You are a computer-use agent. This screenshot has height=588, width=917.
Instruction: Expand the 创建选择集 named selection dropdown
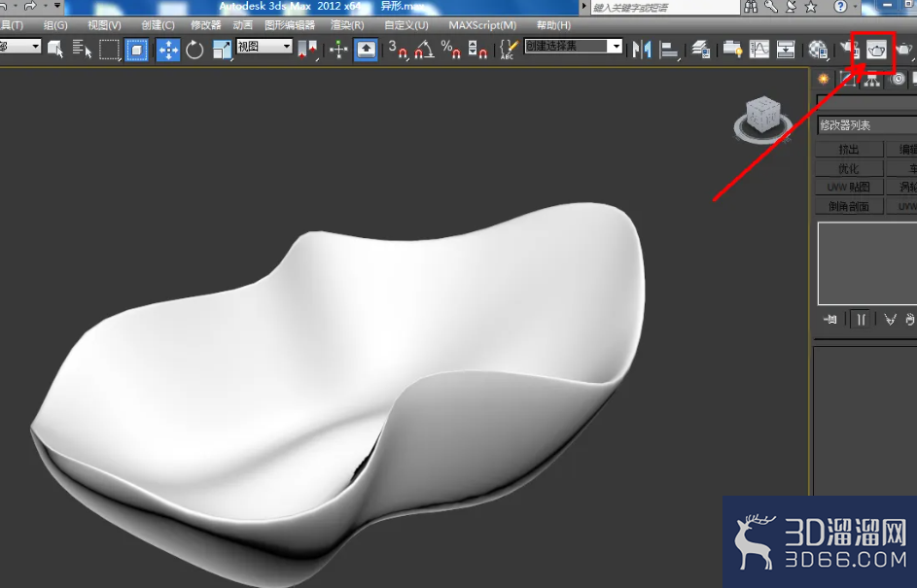(x=573, y=47)
